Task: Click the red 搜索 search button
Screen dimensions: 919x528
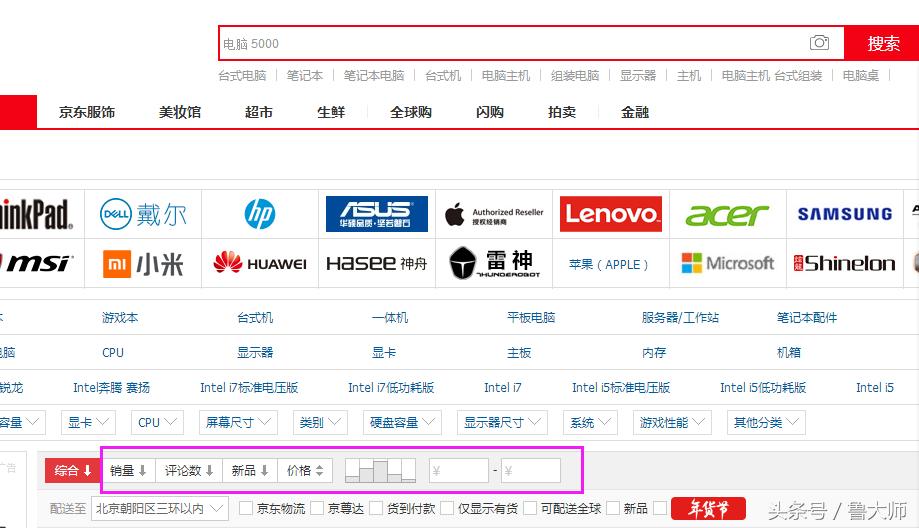Action: [882, 43]
